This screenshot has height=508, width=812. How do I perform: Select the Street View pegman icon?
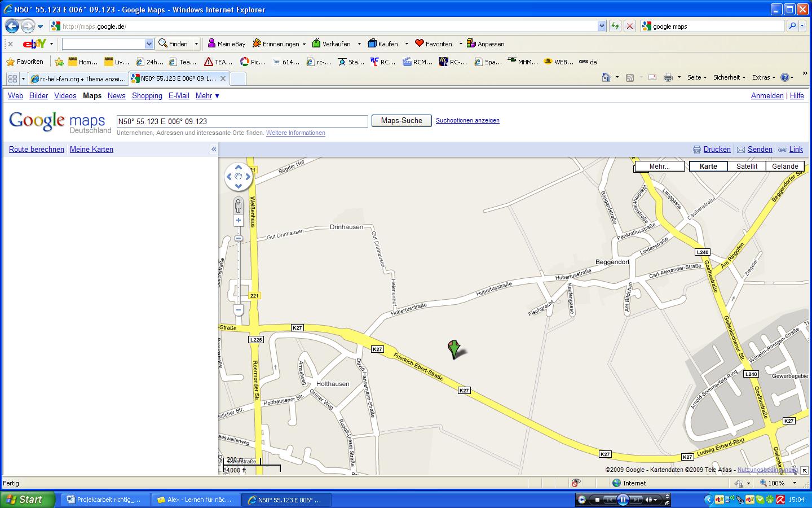(x=239, y=206)
